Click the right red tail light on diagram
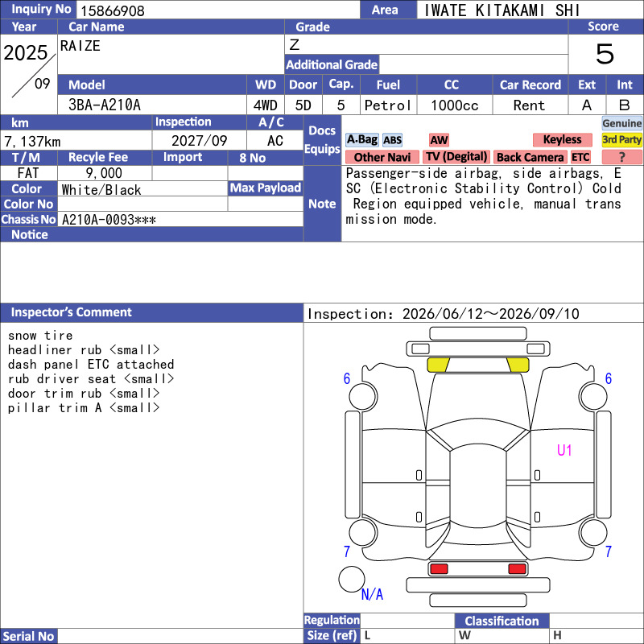 517,569
